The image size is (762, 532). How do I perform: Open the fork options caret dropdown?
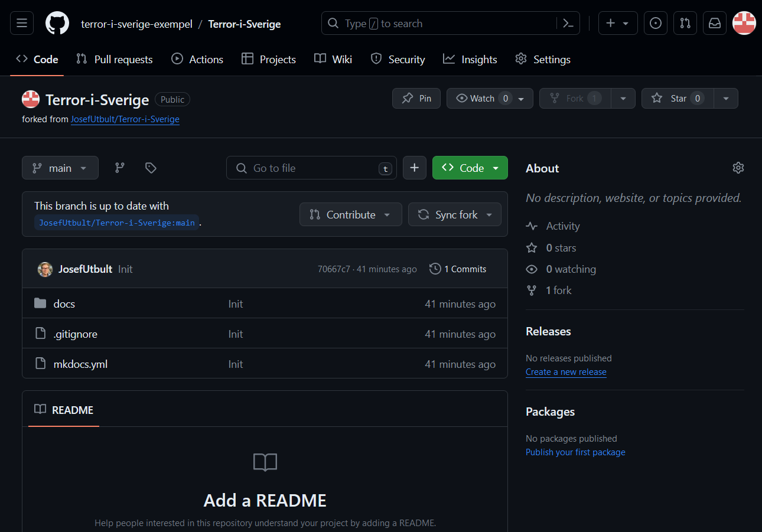[x=623, y=99]
